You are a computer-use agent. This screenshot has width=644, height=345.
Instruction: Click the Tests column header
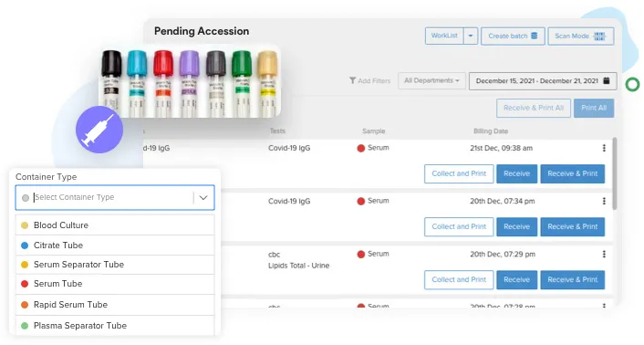tap(277, 131)
